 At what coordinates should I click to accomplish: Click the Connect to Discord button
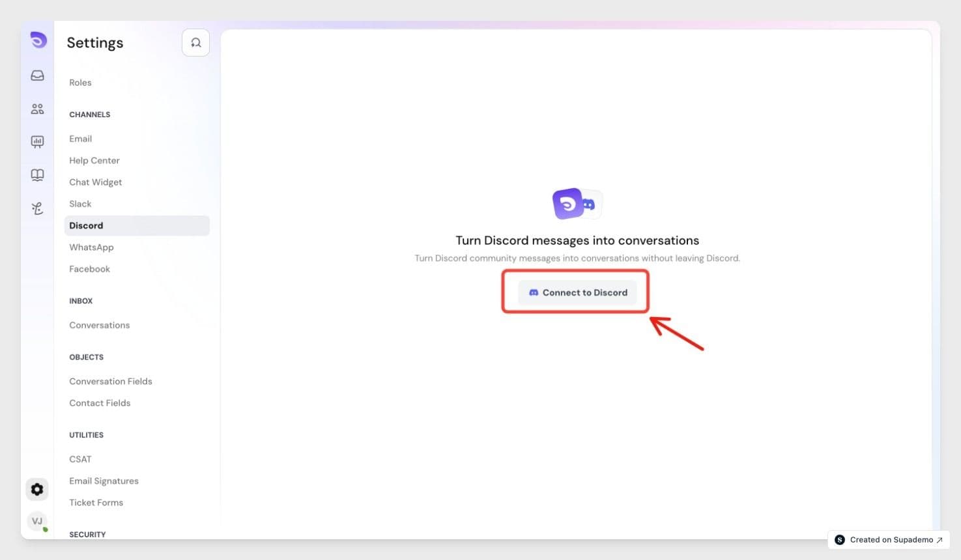(x=577, y=292)
